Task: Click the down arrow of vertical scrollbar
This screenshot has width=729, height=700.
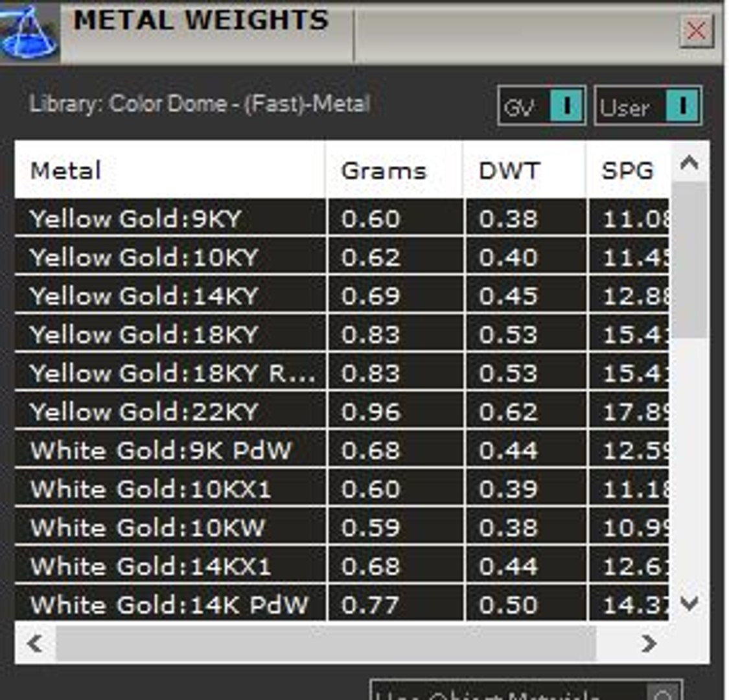Action: point(689,603)
